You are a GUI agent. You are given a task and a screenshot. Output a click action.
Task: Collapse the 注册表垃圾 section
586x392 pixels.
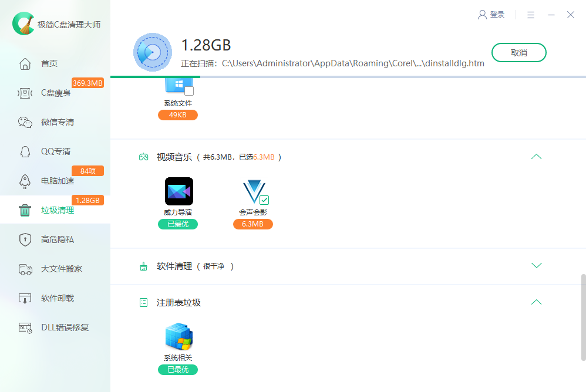tap(536, 302)
